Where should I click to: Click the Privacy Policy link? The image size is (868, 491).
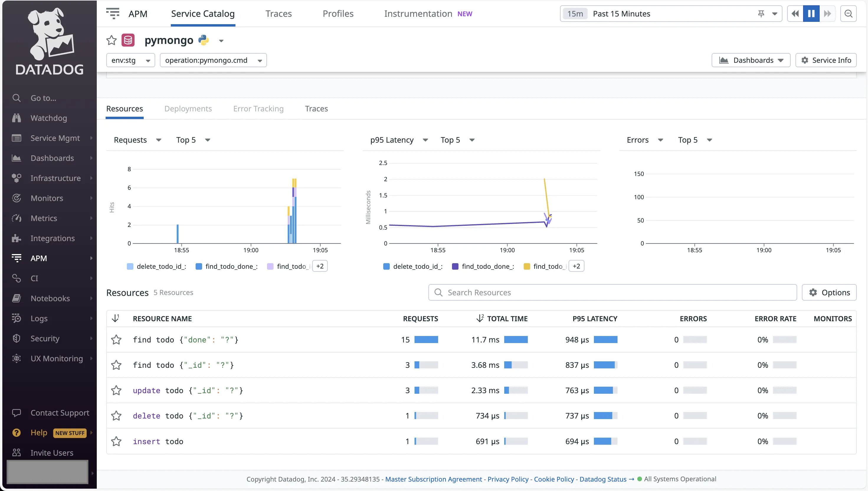point(507,479)
